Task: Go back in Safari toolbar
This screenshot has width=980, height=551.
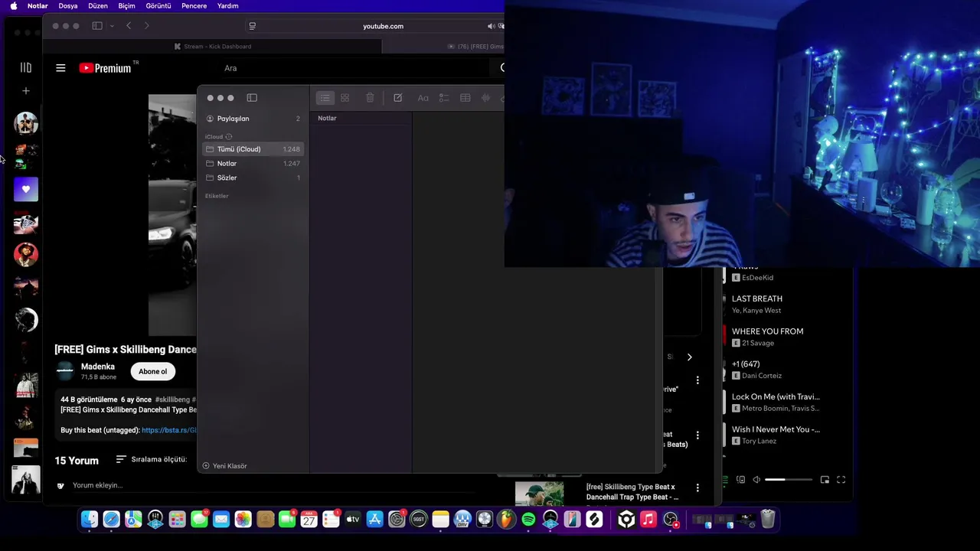Action: pyautogui.click(x=129, y=26)
